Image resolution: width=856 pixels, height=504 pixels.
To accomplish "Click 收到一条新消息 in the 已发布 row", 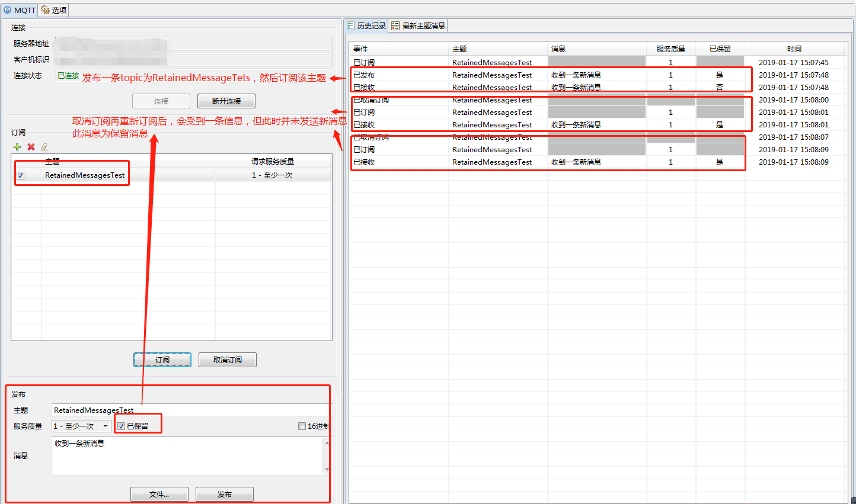I will 576,75.
